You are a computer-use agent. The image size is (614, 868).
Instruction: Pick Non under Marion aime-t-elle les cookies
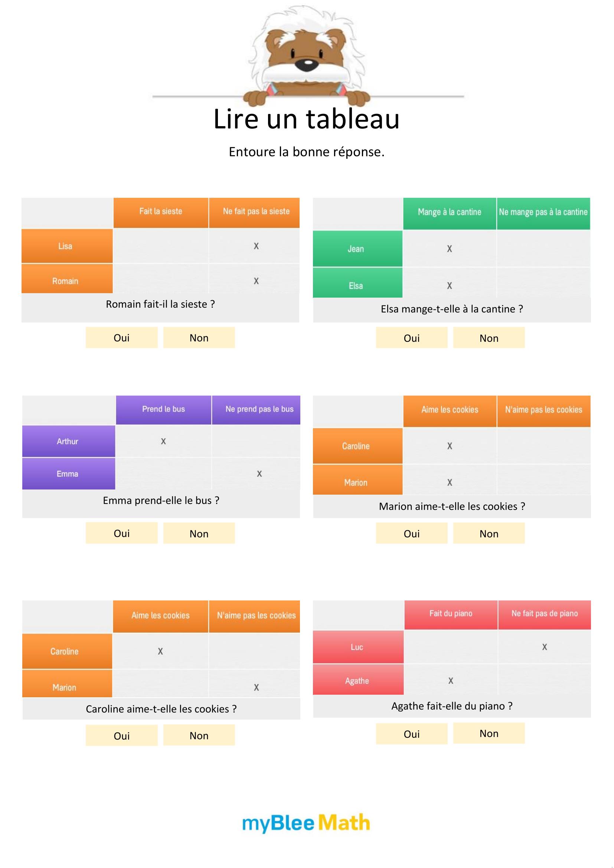(x=489, y=533)
